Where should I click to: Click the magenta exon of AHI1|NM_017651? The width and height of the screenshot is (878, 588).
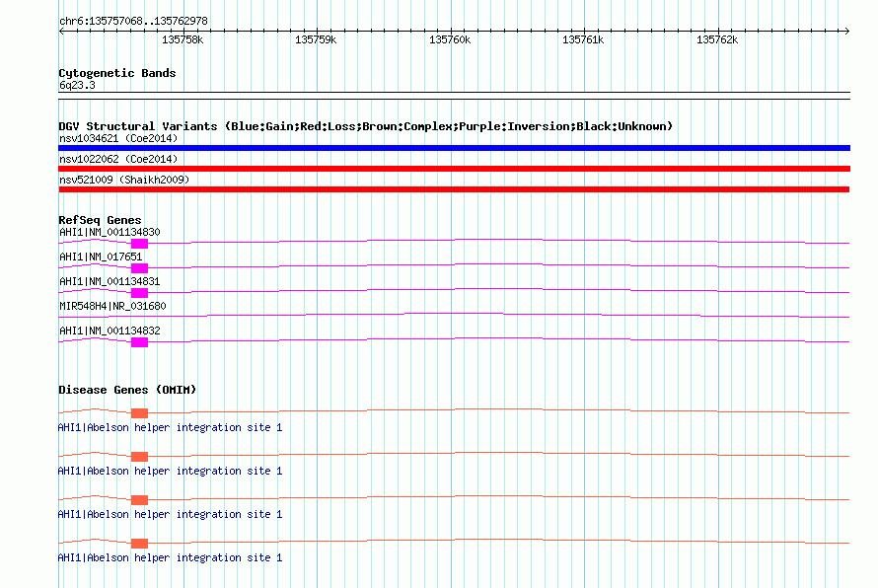coord(139,268)
